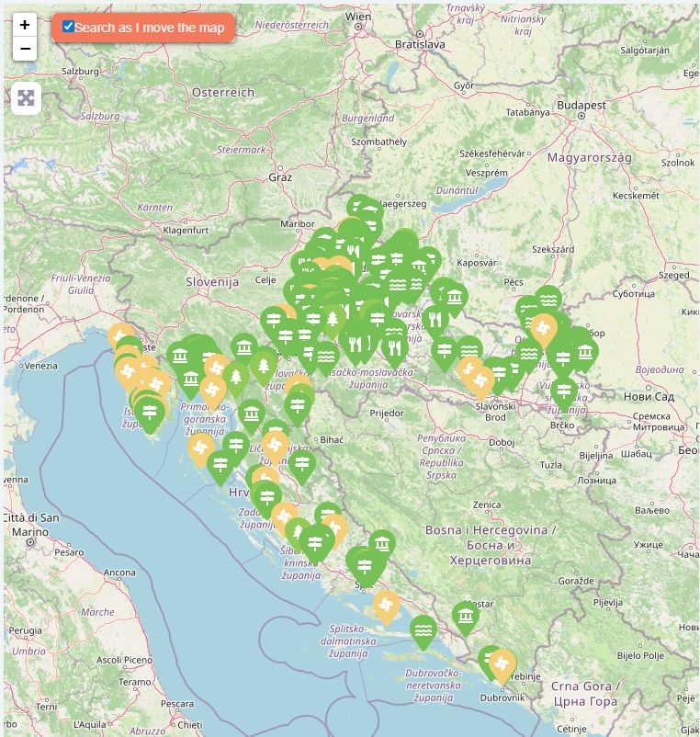Select yellow pinwheel marker southeast of Pécs
This screenshot has height=737, width=700.
pos(544,332)
